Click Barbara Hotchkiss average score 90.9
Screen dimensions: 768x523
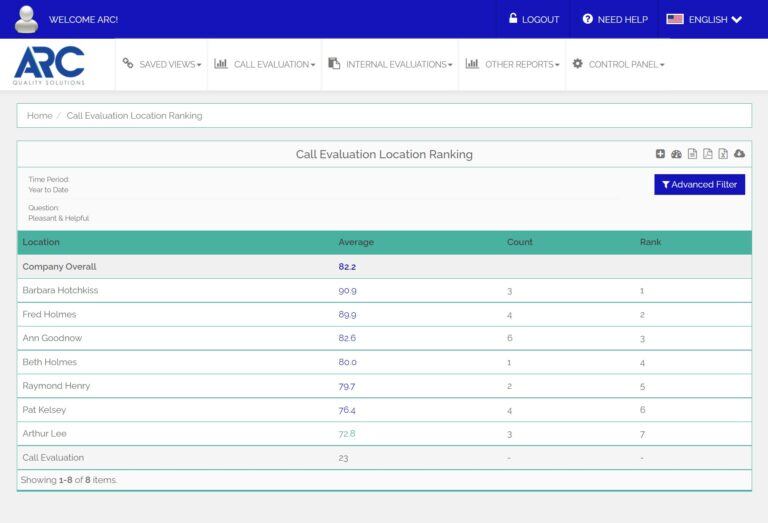point(347,290)
